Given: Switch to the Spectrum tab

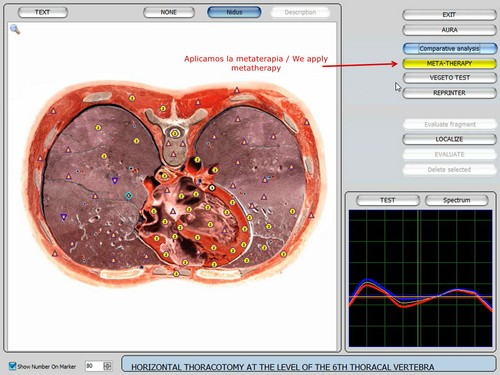Looking at the screenshot, I should (x=457, y=200).
